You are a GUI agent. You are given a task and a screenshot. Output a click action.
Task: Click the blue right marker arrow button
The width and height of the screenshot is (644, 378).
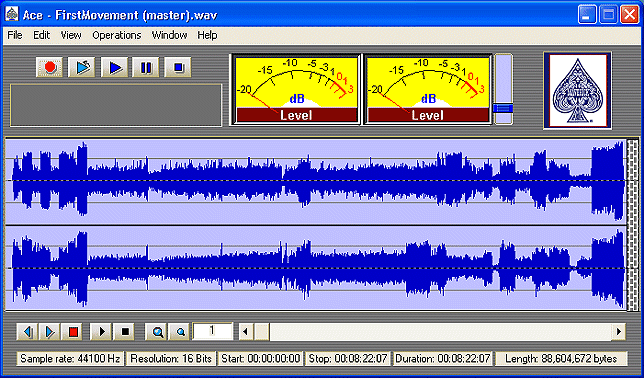50,332
